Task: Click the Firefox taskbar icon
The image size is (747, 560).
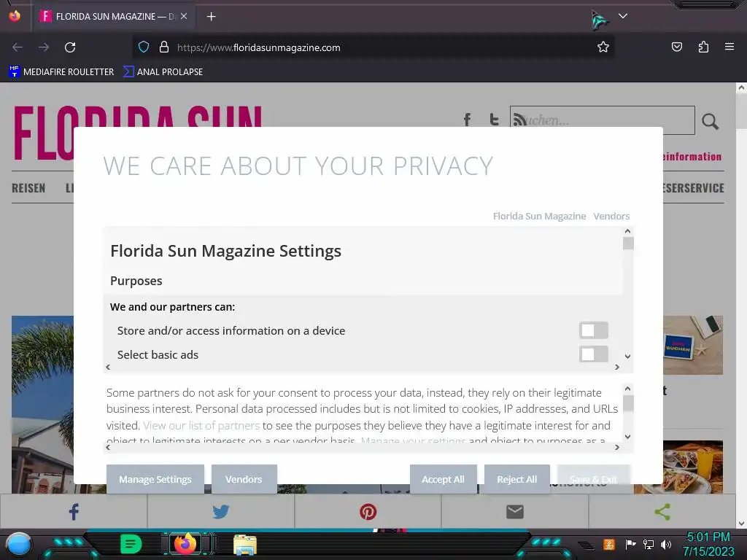Action: (185, 543)
